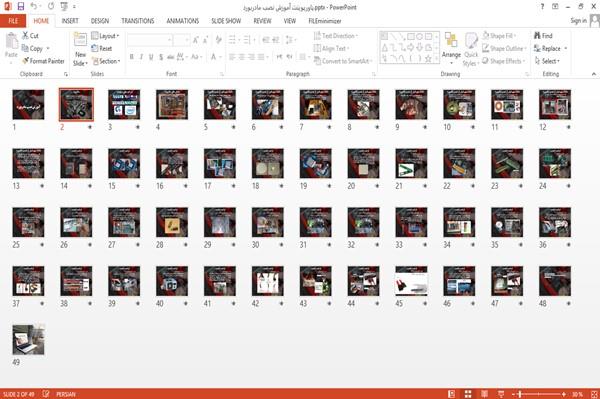600x399 pixels.
Task: Open PowerPoint Help question mark
Action: tap(542, 7)
